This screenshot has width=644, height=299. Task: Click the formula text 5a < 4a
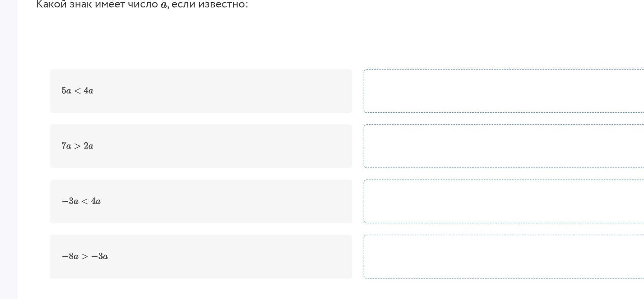point(77,91)
